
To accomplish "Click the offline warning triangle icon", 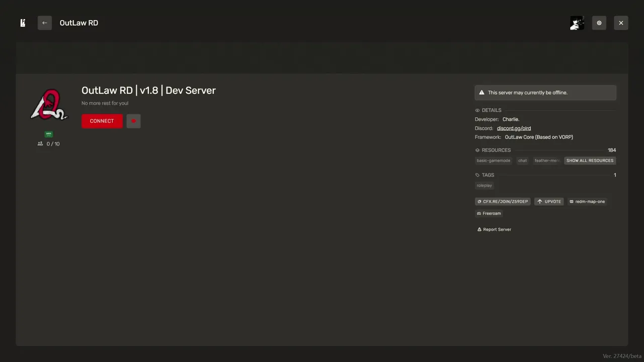I will [x=481, y=93].
